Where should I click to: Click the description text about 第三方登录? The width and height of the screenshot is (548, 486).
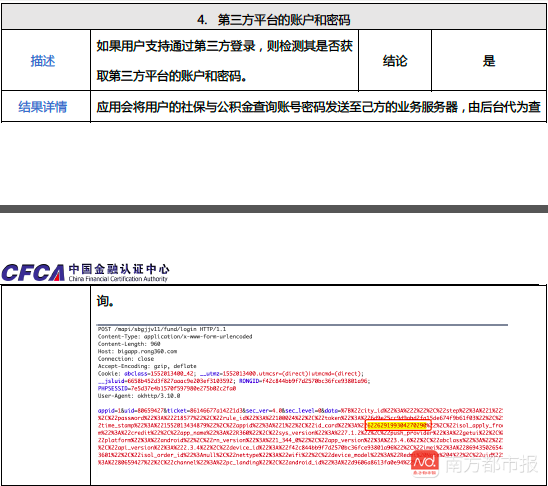[x=224, y=60]
